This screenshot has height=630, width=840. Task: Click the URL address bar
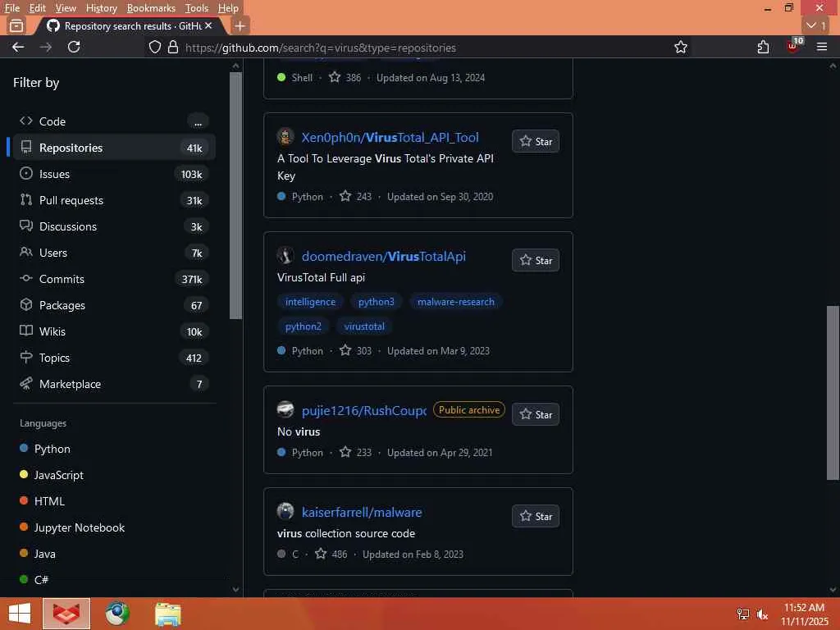[x=418, y=48]
